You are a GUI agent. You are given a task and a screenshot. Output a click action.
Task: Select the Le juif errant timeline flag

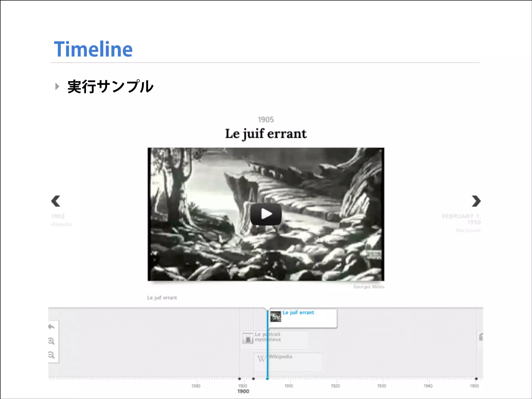(x=303, y=318)
